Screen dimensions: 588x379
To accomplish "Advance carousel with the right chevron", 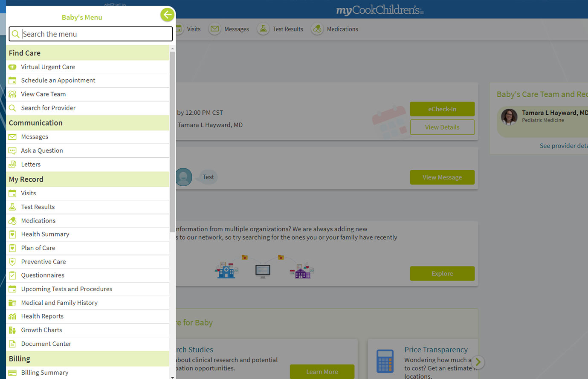I will pos(478,362).
